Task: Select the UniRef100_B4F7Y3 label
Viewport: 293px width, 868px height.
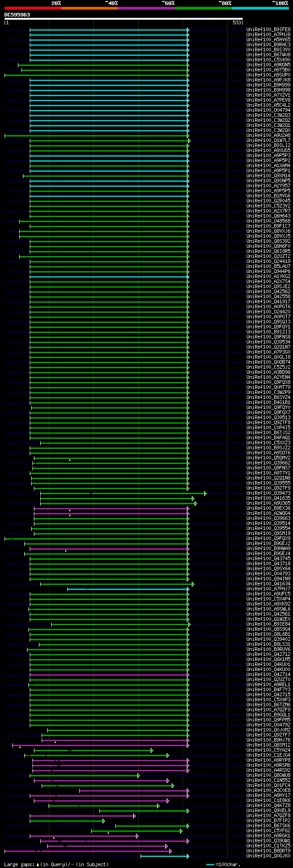Action: tap(268, 689)
